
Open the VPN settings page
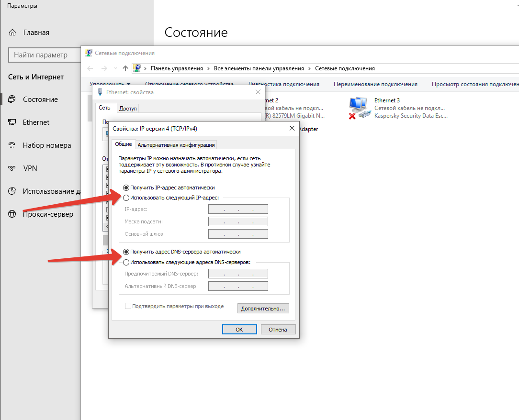click(30, 168)
